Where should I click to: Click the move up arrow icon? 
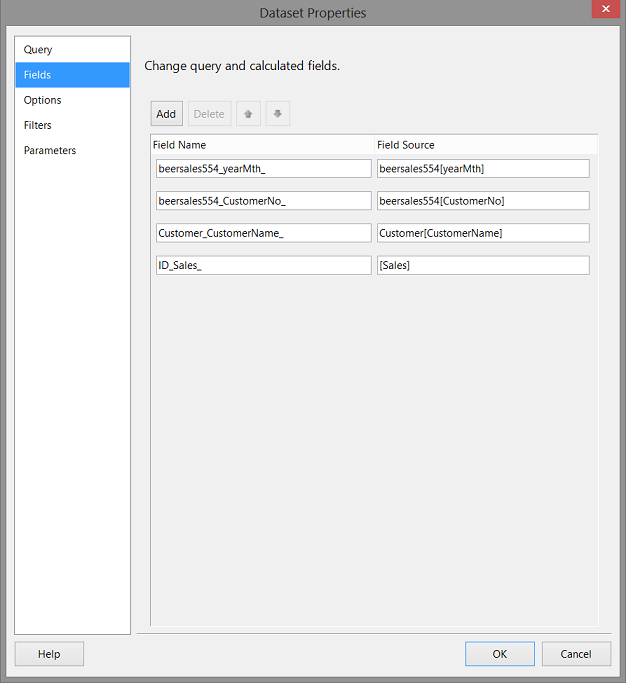point(248,114)
